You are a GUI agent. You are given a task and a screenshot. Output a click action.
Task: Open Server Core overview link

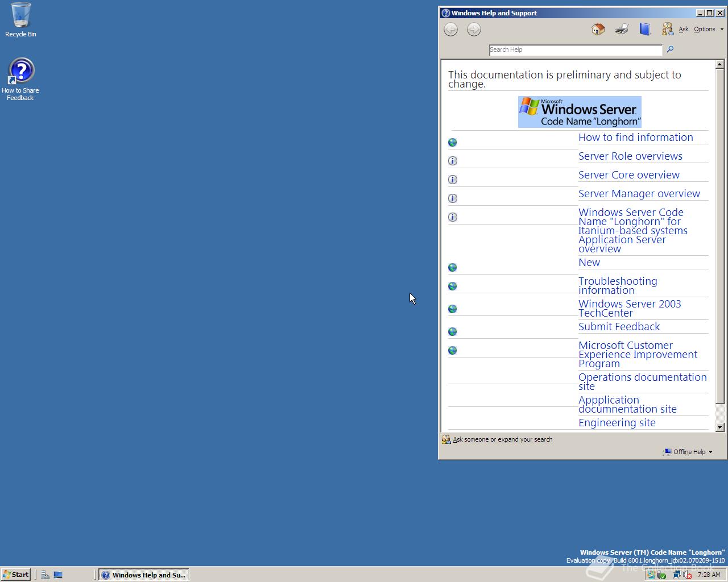point(629,174)
